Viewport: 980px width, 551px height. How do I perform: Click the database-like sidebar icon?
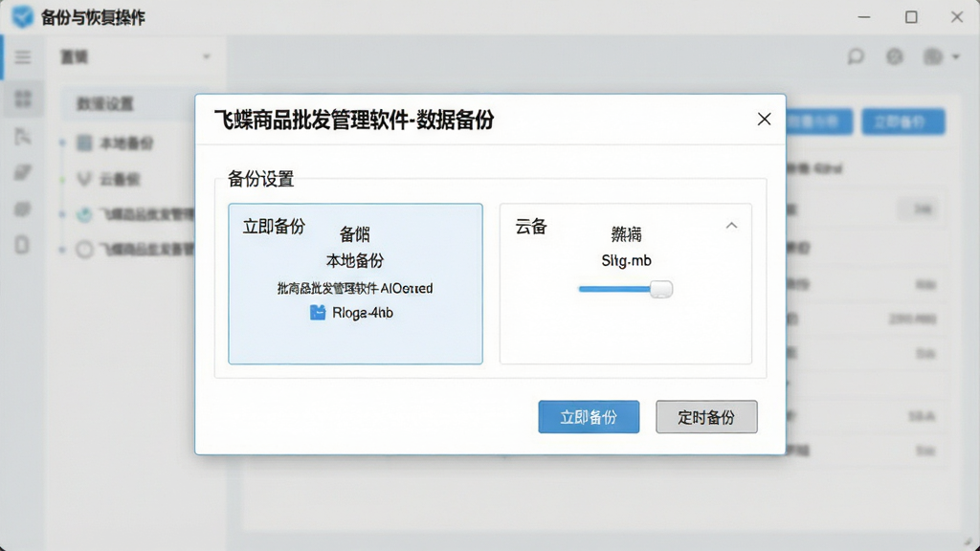click(23, 209)
